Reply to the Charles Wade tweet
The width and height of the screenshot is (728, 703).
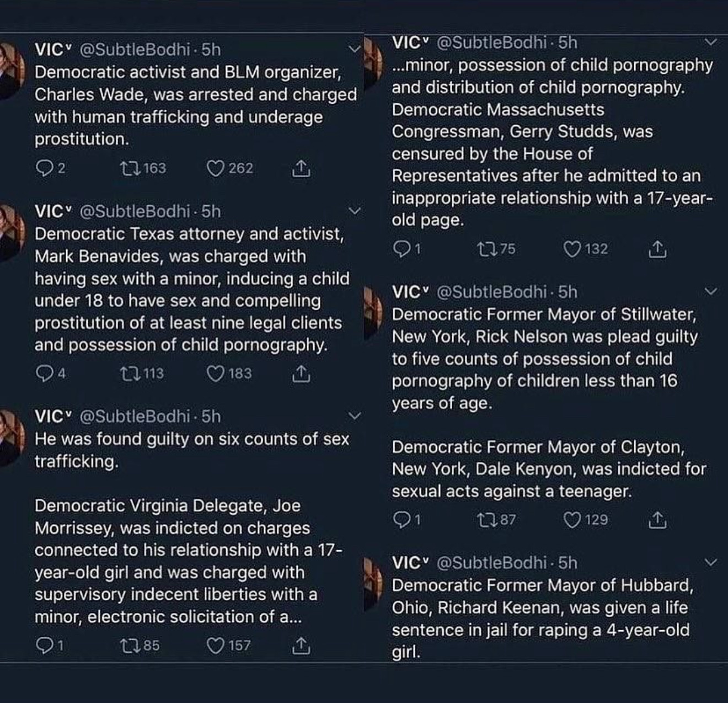pos(44,168)
